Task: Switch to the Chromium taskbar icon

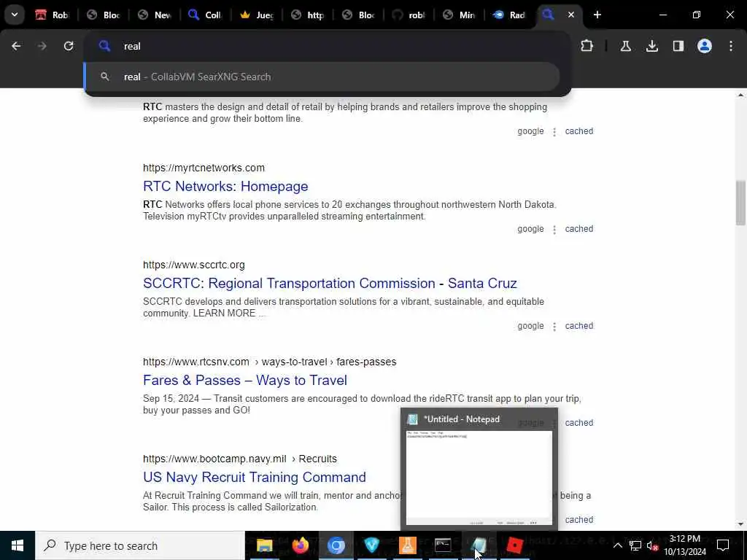Action: [x=336, y=545]
